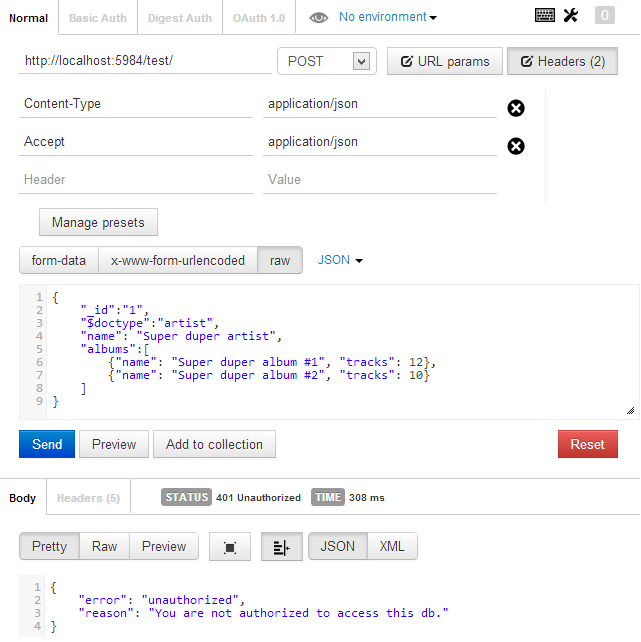Set response format to JSON
641x642 pixels.
338,547
